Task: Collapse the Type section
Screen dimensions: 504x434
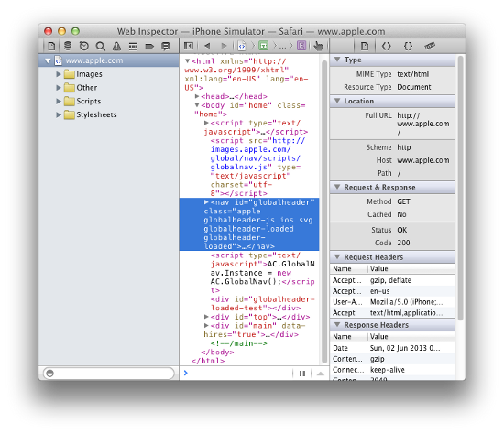Action: coord(337,60)
